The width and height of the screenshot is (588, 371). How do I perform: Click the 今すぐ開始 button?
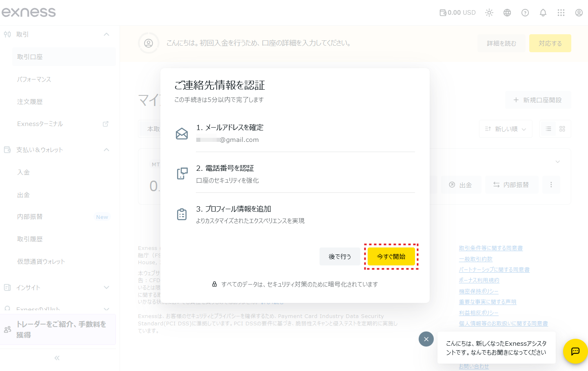391,256
